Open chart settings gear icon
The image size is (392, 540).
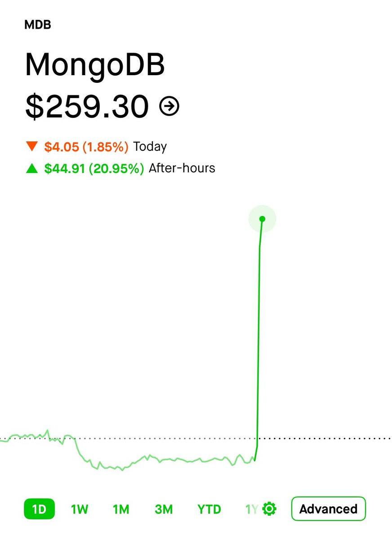click(270, 509)
